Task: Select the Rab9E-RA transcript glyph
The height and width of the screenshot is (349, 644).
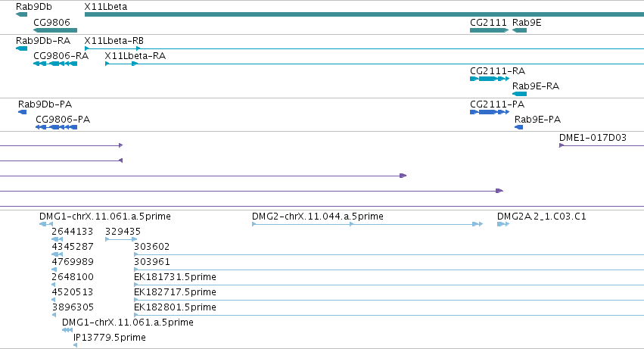Action: point(519,94)
